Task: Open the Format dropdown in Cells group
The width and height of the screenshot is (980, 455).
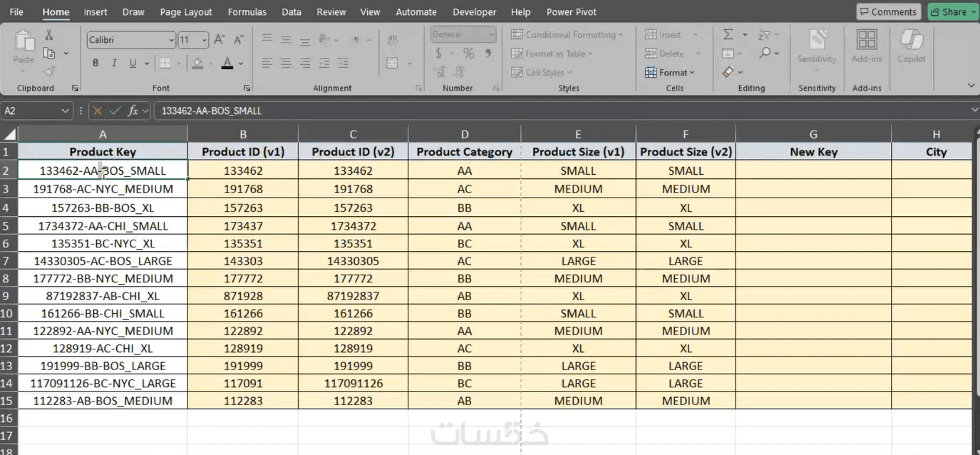Action: click(x=670, y=72)
